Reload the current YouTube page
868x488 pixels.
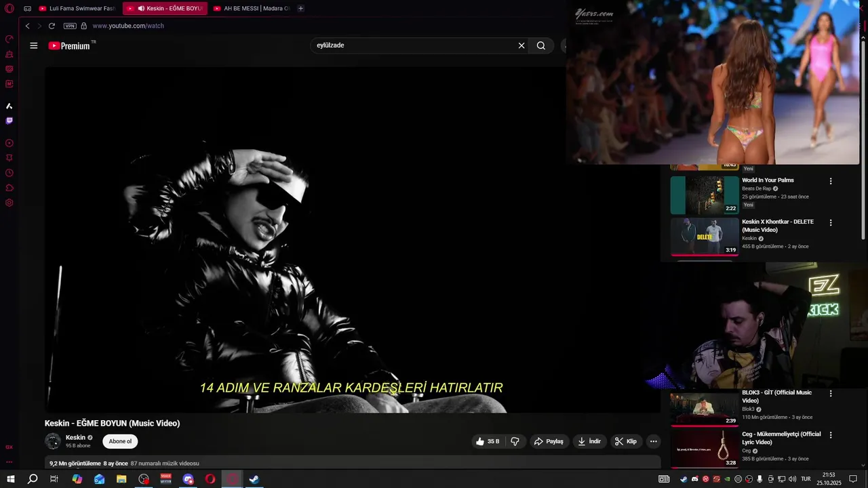(52, 26)
